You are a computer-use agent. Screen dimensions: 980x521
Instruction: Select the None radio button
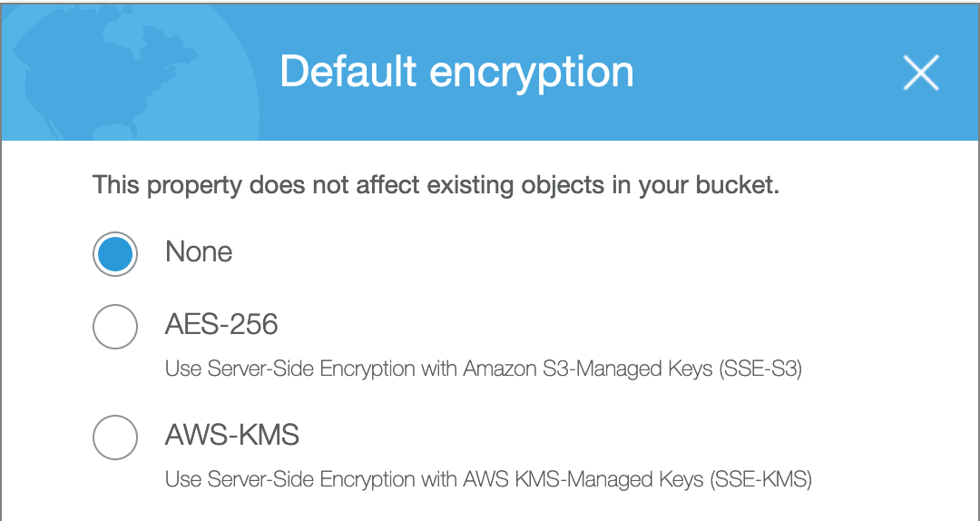(x=115, y=254)
